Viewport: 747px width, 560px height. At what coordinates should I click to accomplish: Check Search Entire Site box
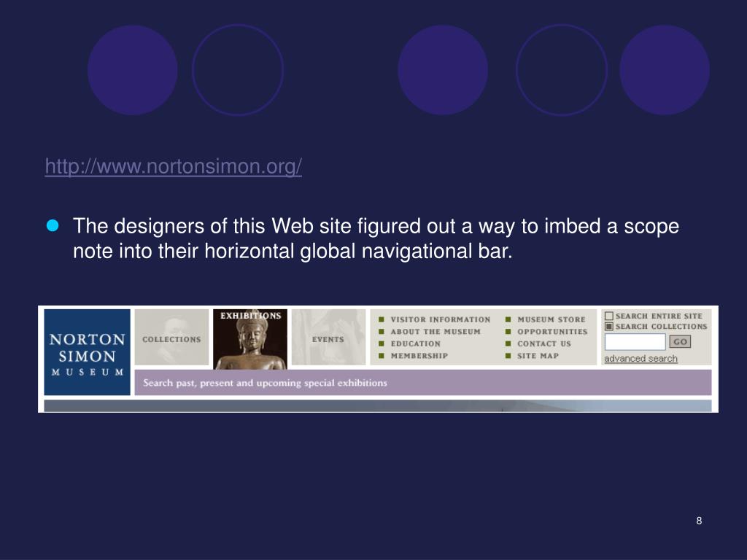point(609,316)
